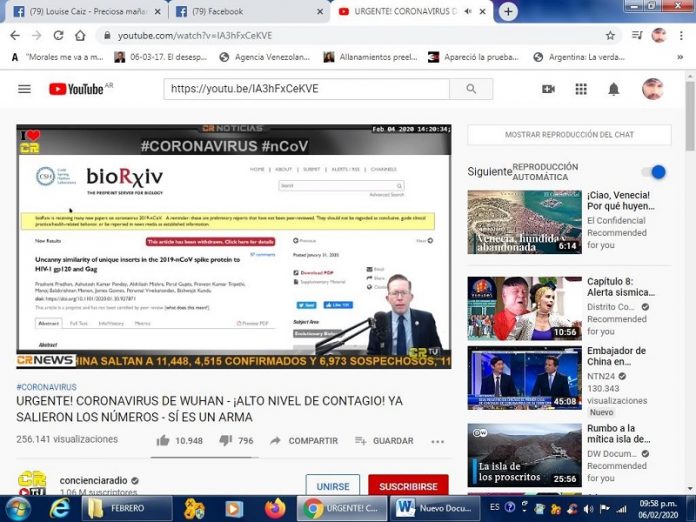Click the taskbar volume speaker icon

tap(589, 509)
